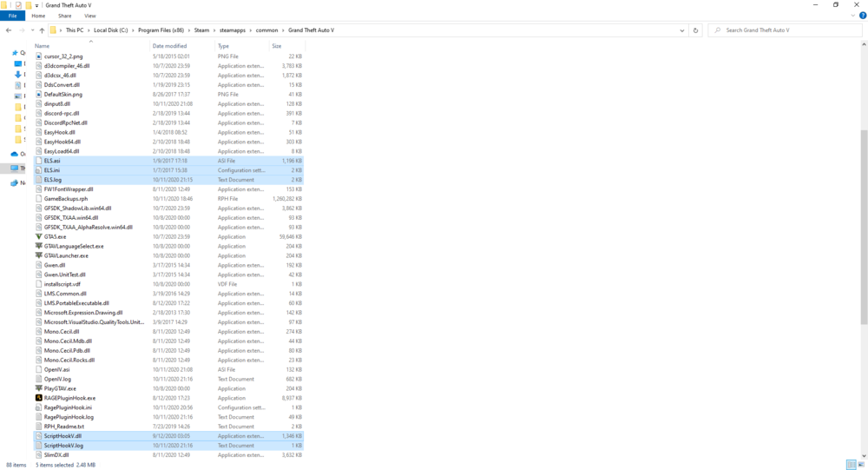
Task: Sort files by Date modified column
Action: (170, 46)
